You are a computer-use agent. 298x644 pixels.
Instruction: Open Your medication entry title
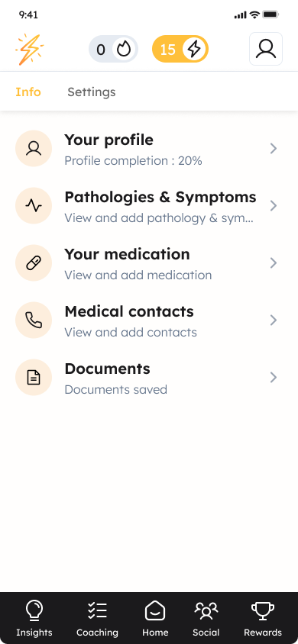click(x=127, y=254)
